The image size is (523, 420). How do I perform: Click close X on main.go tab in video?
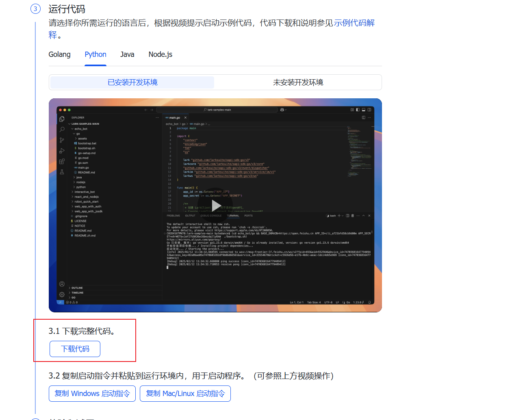pyautogui.click(x=185, y=118)
